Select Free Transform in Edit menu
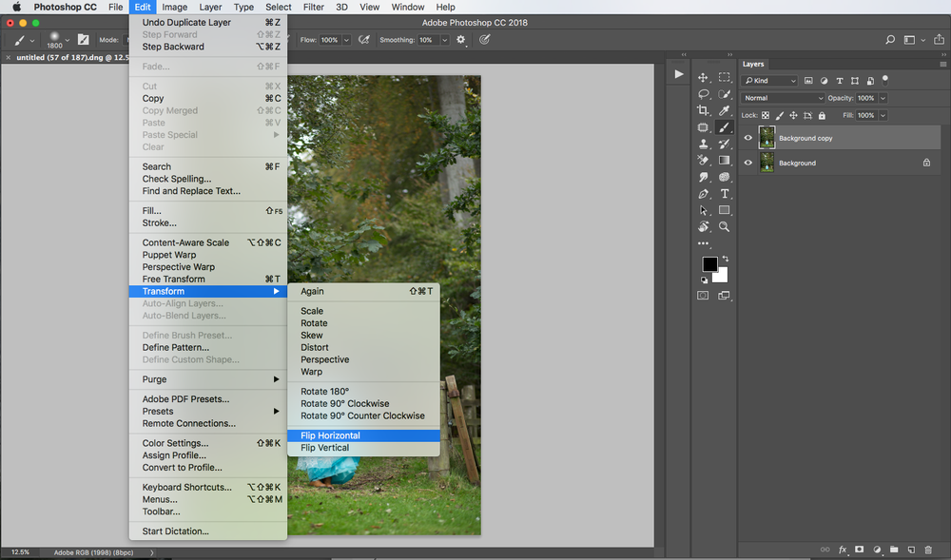The width and height of the screenshot is (951, 560). 208,279
